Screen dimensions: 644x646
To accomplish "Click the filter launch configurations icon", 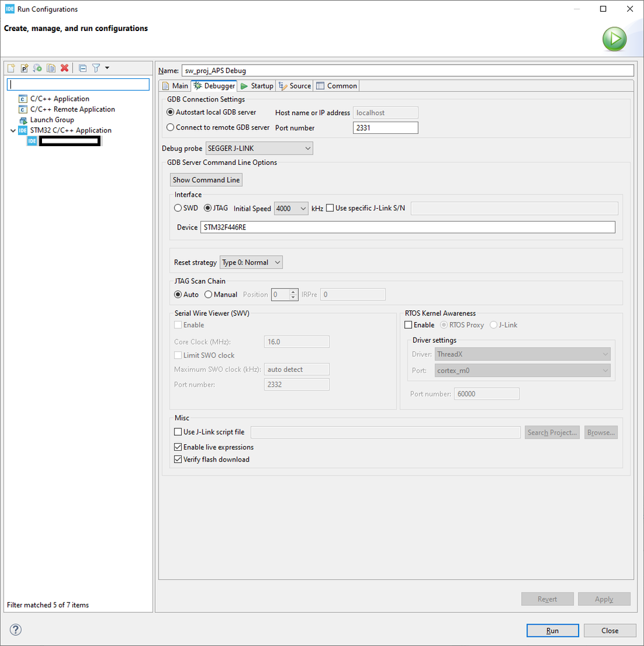I will tap(96, 68).
